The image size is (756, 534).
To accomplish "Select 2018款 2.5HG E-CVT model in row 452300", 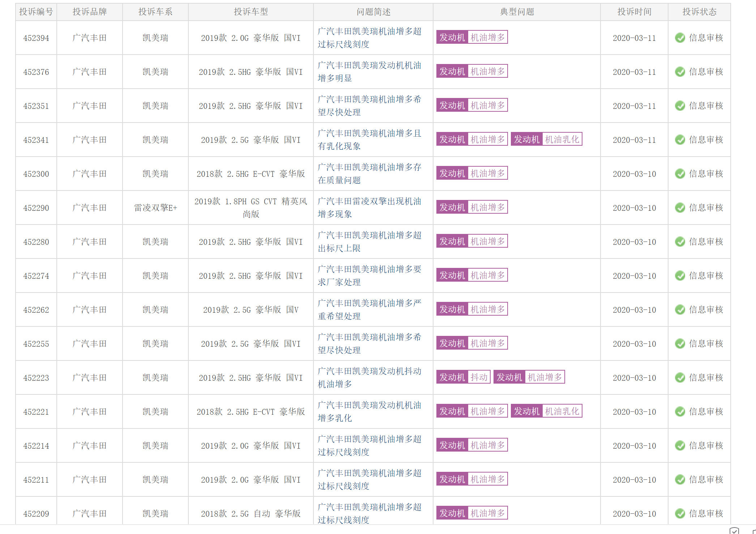I will point(251,174).
